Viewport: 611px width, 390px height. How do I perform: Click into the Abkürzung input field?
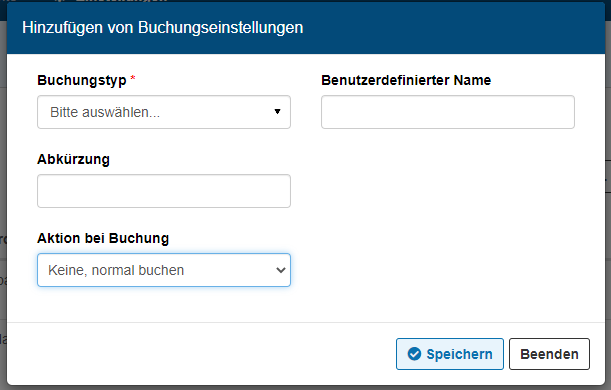[x=164, y=191]
